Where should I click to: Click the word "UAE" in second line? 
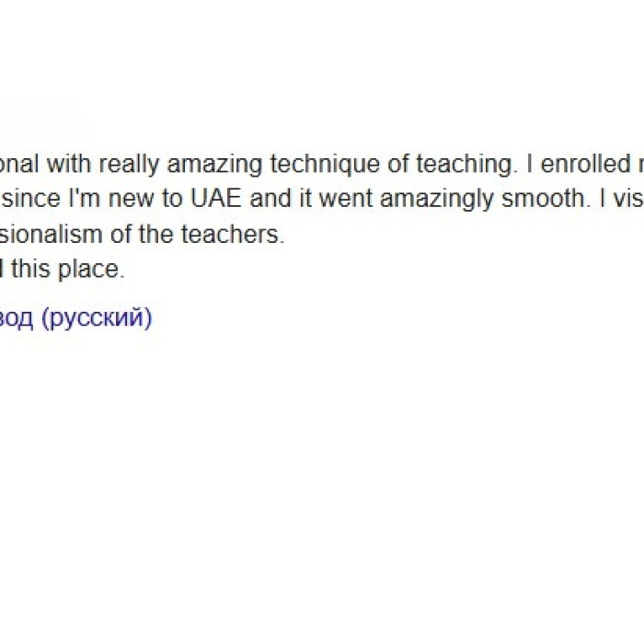click(x=216, y=199)
